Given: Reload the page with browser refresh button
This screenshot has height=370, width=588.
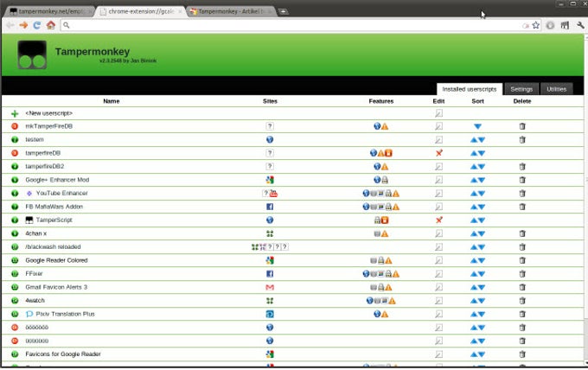Looking at the screenshot, I should [x=36, y=25].
